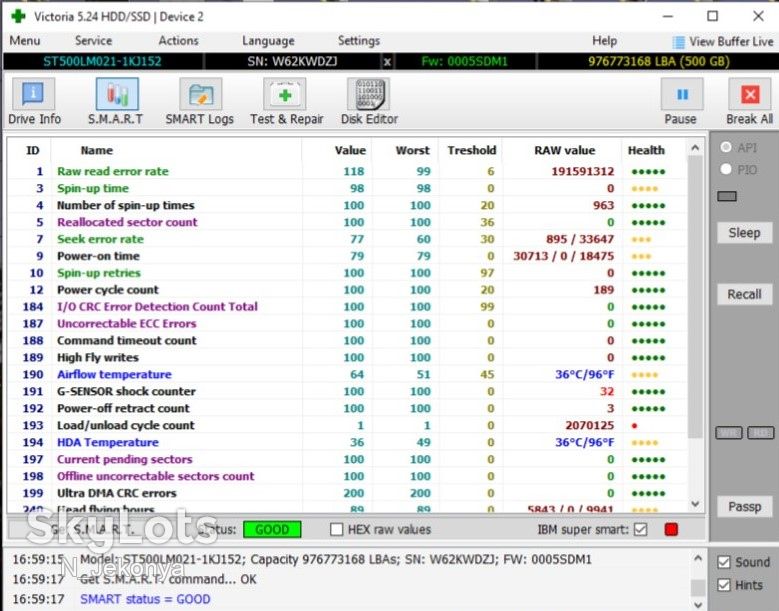Toggle the Hints checkbox
Image resolution: width=779 pixels, height=611 pixels.
coord(724,585)
